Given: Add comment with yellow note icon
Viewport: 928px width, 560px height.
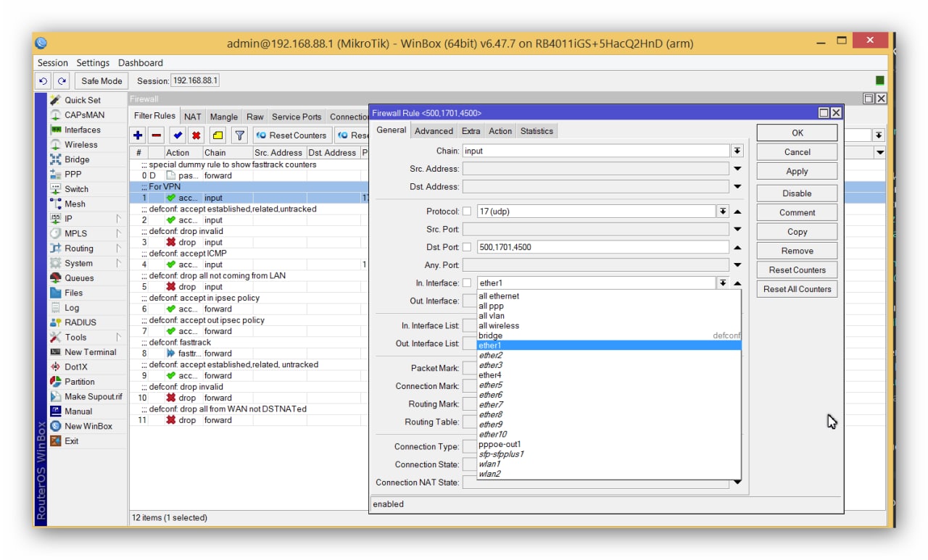Looking at the screenshot, I should click(x=217, y=135).
